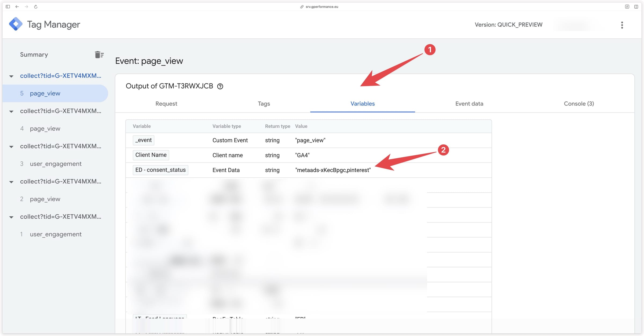Viewport: 644px width, 336px height.
Task: Click the "GA4" value cell
Action: [x=302, y=155]
